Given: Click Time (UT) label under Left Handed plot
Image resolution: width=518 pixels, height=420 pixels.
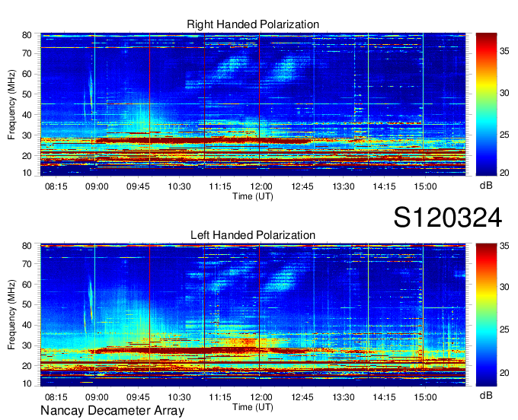Looking at the screenshot, I should pyautogui.click(x=253, y=407).
